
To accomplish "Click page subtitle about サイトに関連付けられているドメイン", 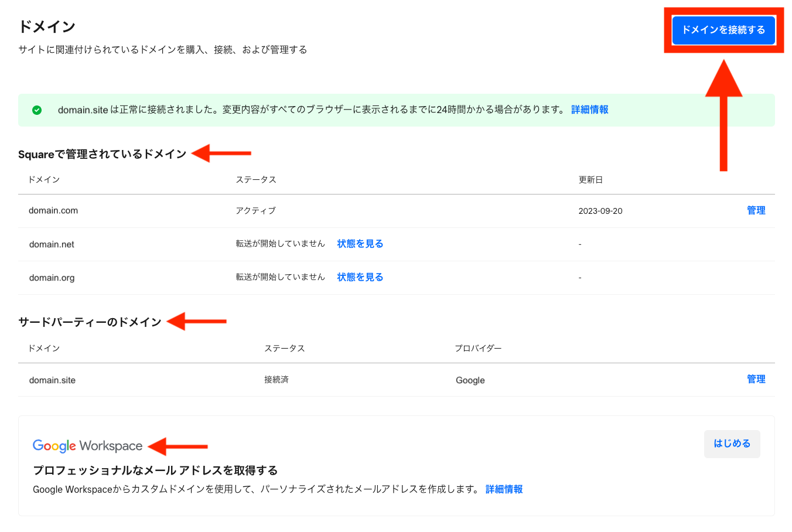I will (x=163, y=50).
